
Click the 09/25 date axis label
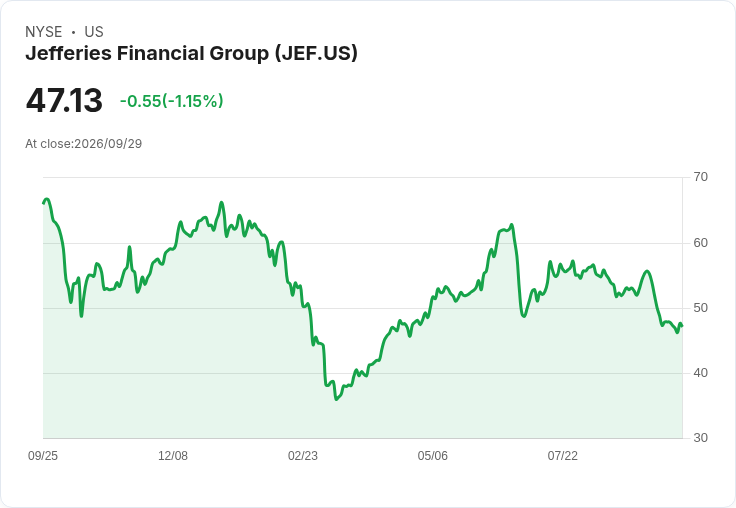coord(43,455)
